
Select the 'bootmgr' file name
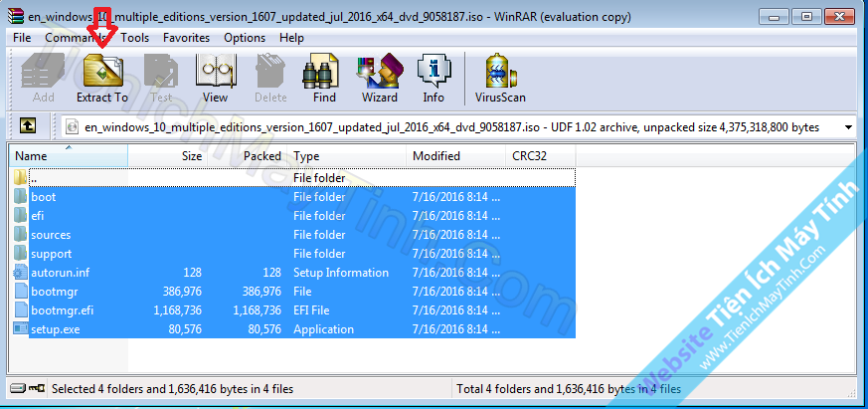pyautogui.click(x=55, y=291)
